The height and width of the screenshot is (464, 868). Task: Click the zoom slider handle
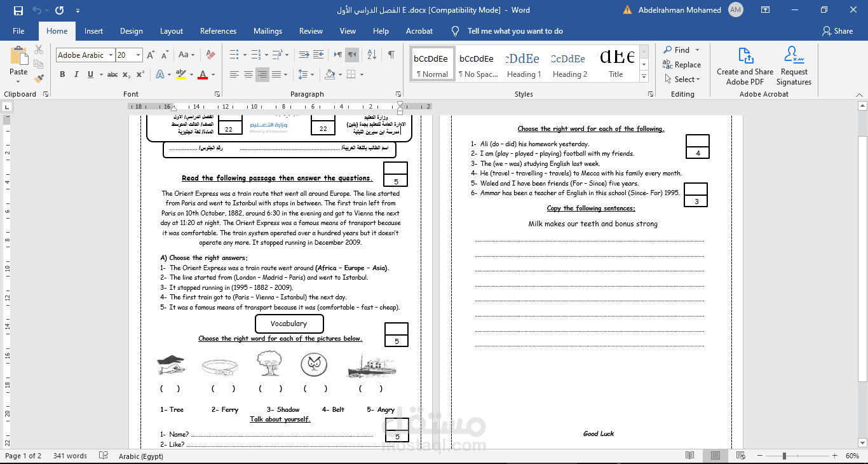[x=784, y=456]
